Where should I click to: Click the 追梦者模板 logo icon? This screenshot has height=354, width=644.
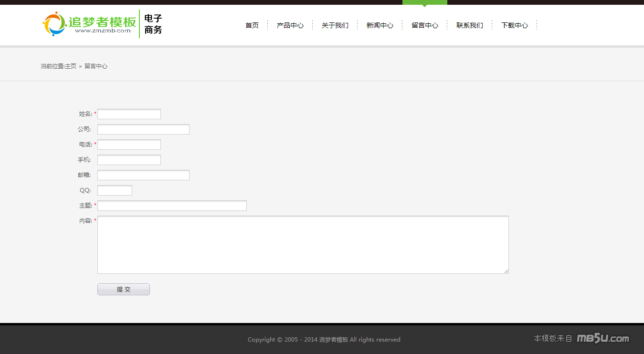point(53,24)
